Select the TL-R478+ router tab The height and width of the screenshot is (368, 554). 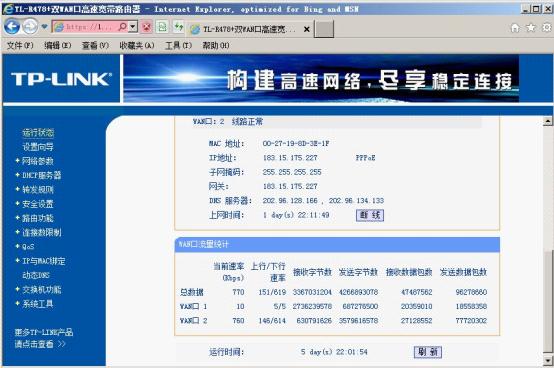tap(249, 29)
